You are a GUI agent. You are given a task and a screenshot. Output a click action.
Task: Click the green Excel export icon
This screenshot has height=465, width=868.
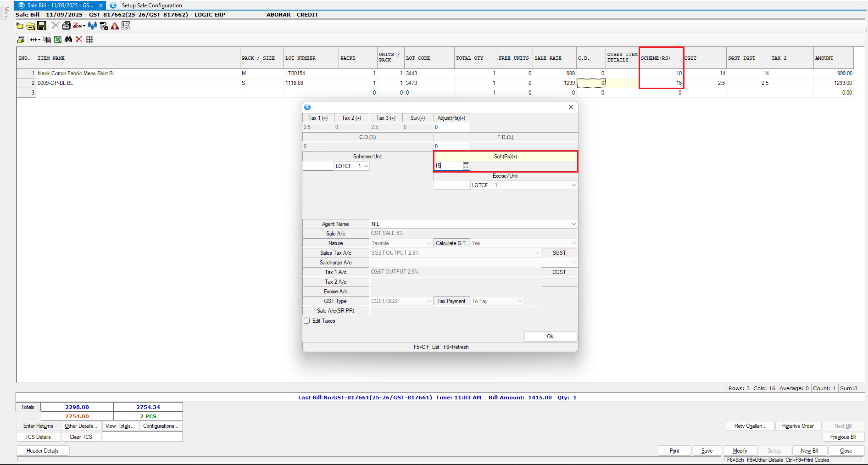pyautogui.click(x=58, y=39)
